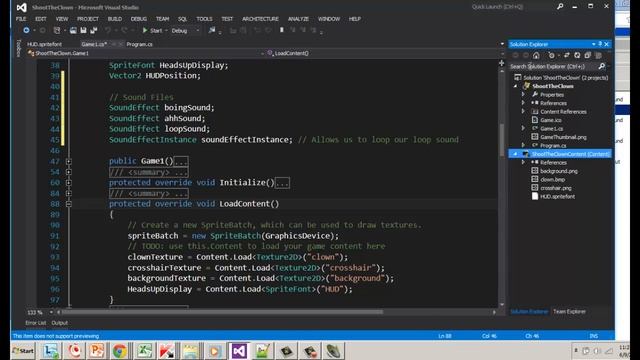Click the Sync with Active Document icon
Image resolution: width=640 pixels, height=360 pixels.
pos(567,56)
